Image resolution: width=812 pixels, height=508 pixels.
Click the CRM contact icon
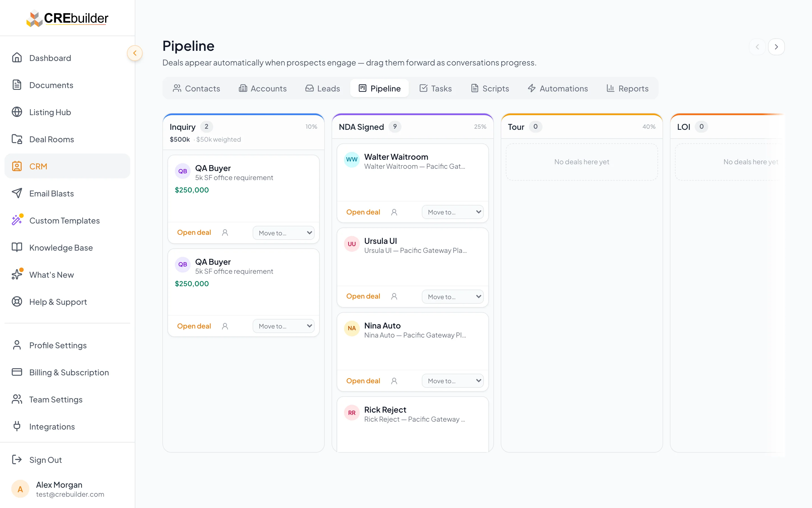17,166
